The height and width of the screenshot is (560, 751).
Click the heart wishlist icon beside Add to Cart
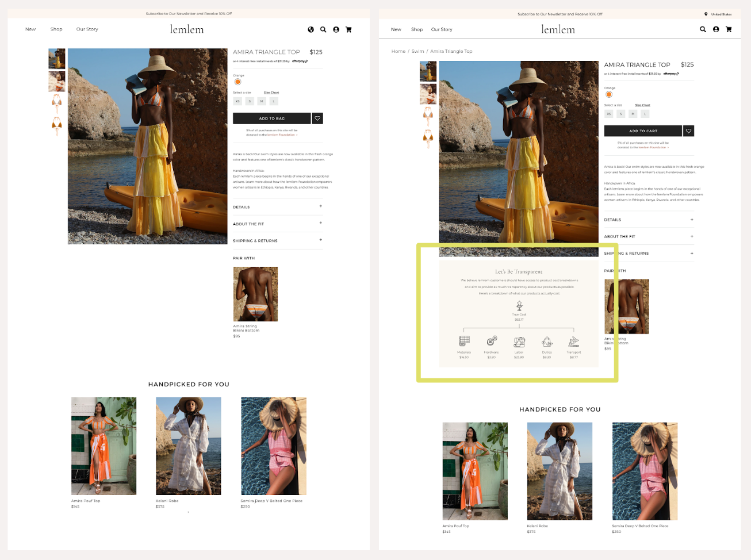tap(688, 131)
